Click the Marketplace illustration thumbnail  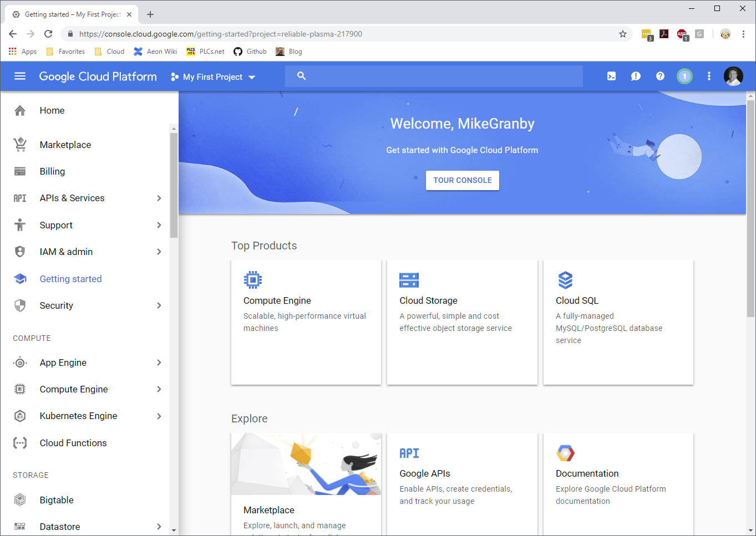click(x=306, y=464)
